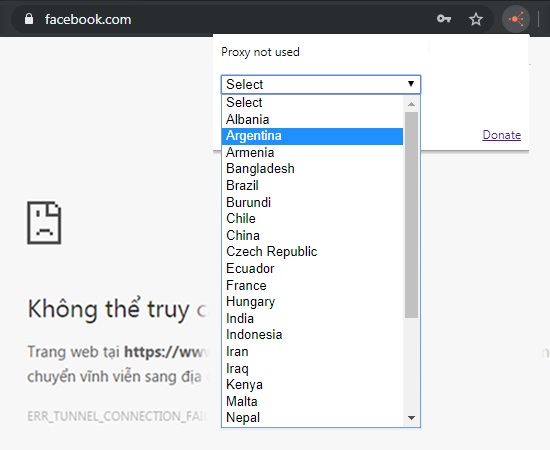Pick Chile as proxy country
Viewport: 550px width, 450px height.
pos(312,219)
